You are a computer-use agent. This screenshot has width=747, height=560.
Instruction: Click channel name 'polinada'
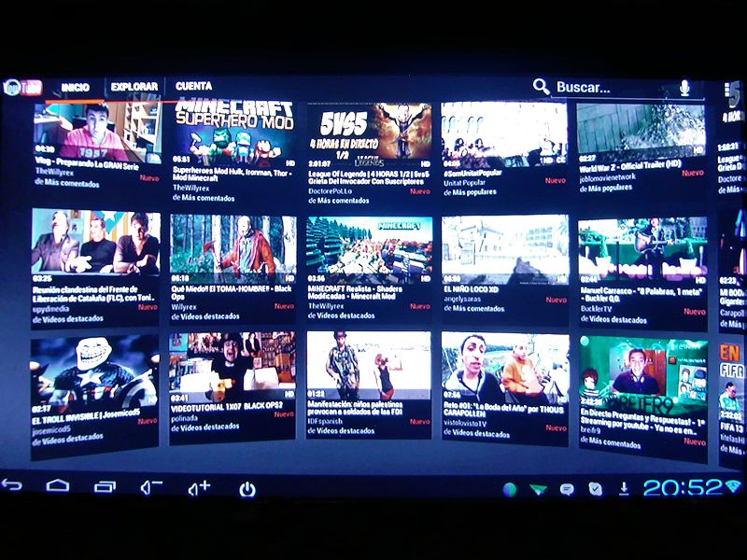point(184,418)
